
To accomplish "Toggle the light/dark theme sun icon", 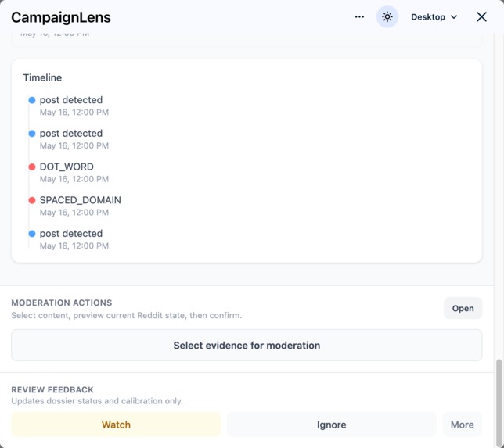I will coord(387,16).
